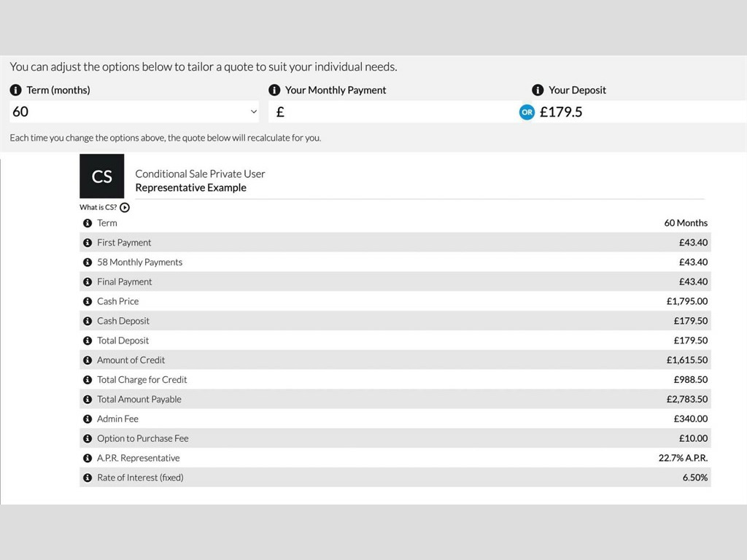Click the info icon beside Admin Fee
The width and height of the screenshot is (747, 560).
(88, 419)
